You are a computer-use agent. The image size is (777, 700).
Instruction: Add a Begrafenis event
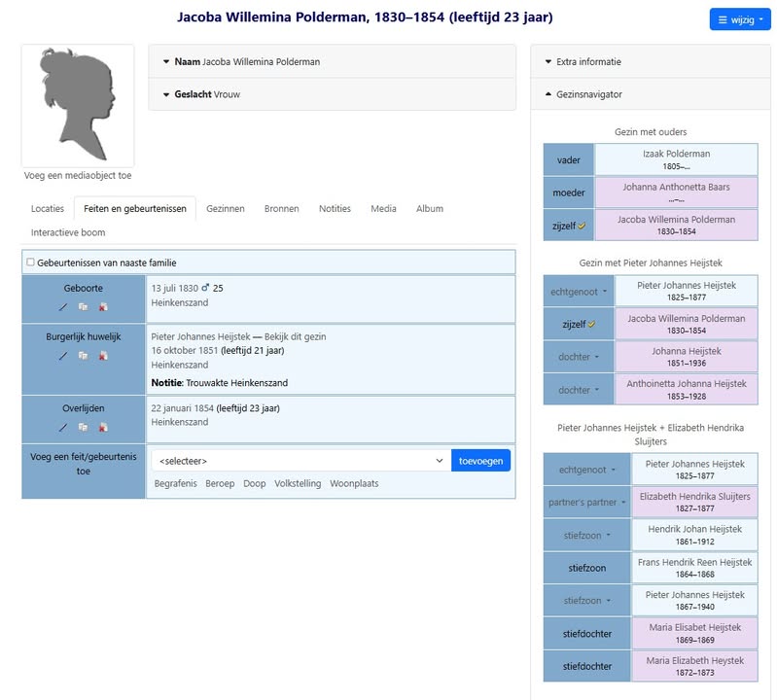(x=175, y=483)
